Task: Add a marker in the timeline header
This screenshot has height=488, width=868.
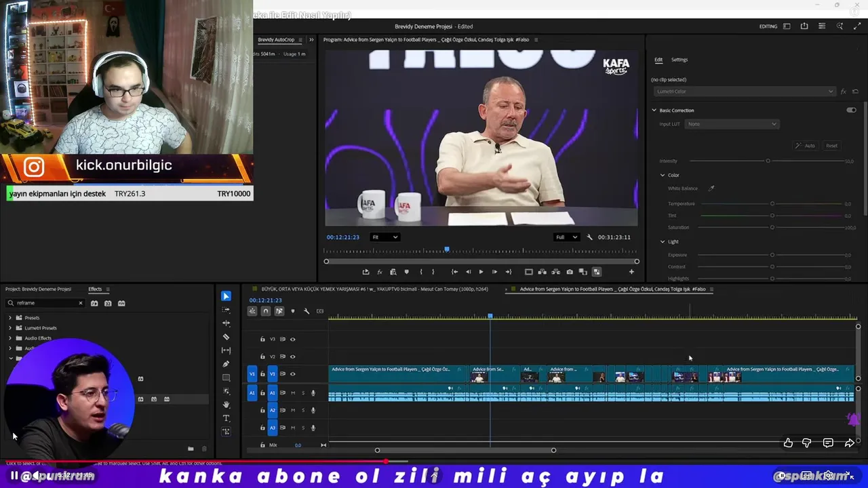Action: click(x=293, y=311)
